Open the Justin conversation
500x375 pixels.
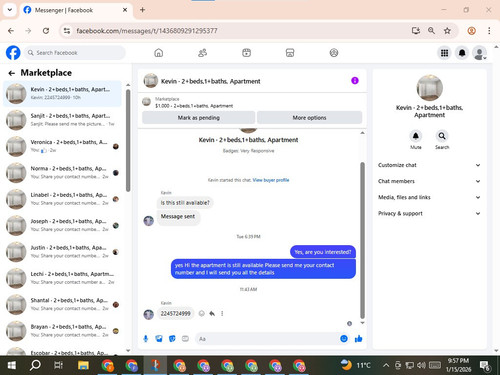63,251
